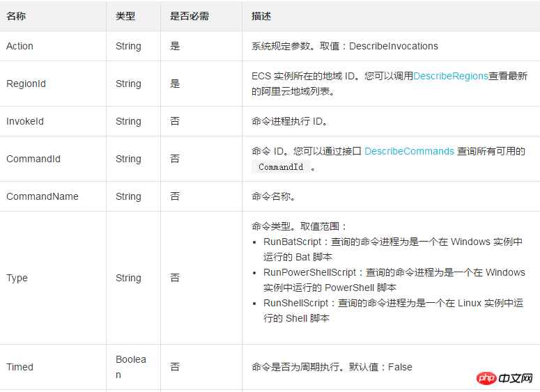Viewport: 540px width, 392px height.
Task: Click the String type in CommandName row
Action: pyautogui.click(x=128, y=196)
